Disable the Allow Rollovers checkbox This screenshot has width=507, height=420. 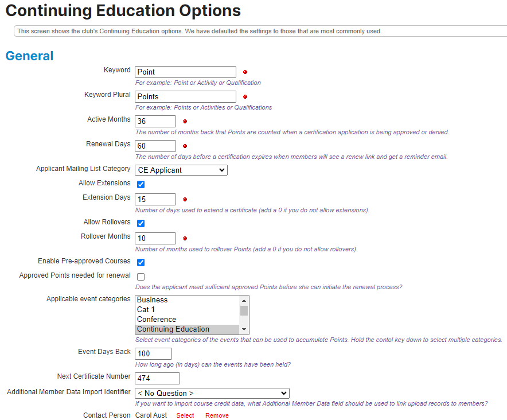click(140, 223)
